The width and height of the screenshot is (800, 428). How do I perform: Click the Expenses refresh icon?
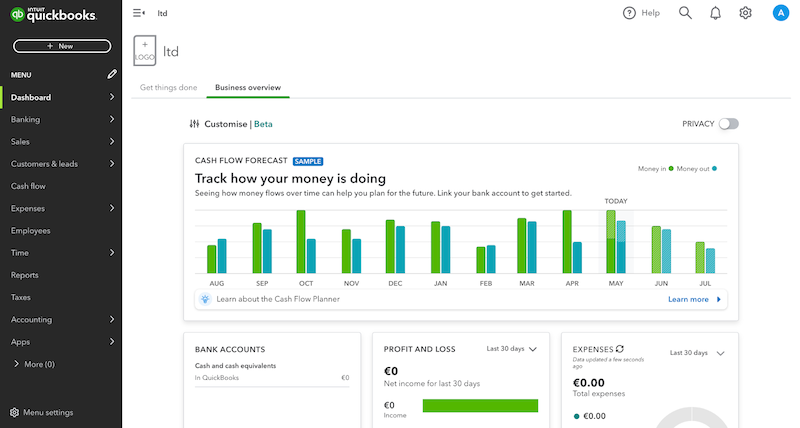620,349
